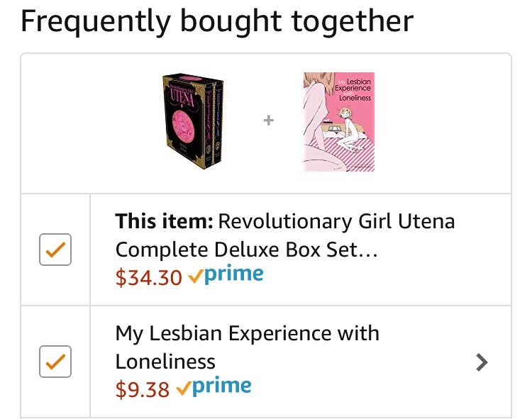Click orange Prime checkmark beside $9.38
Screen dimensions: 532x419
point(183,388)
